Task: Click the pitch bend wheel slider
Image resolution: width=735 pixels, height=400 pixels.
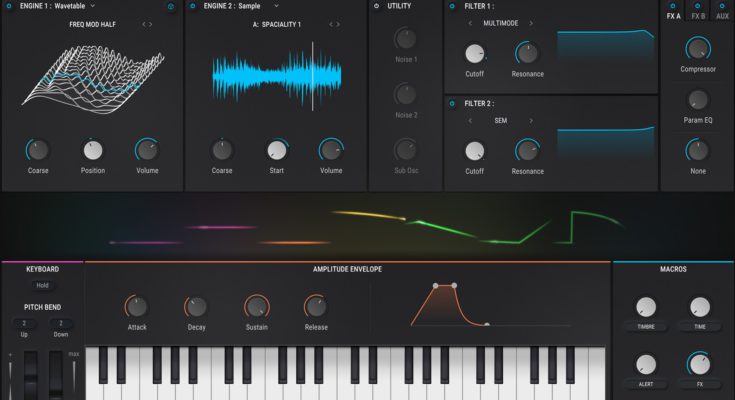Action: click(x=31, y=374)
